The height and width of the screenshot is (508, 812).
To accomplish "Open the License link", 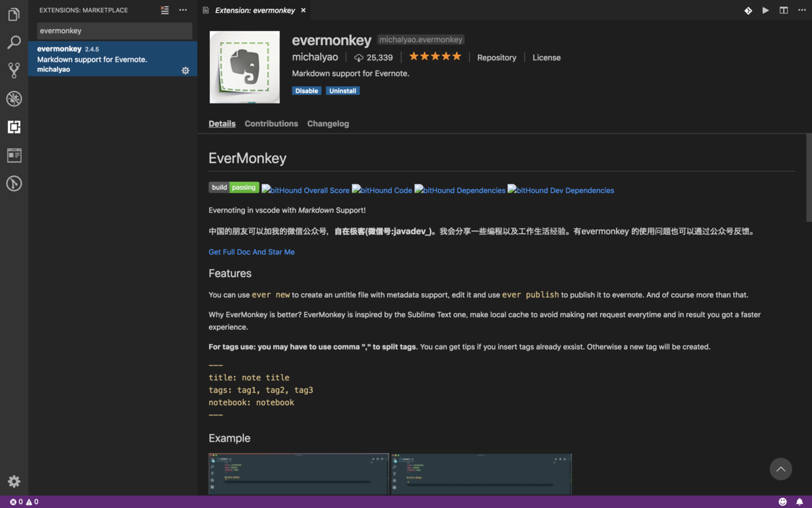I will pyautogui.click(x=547, y=58).
